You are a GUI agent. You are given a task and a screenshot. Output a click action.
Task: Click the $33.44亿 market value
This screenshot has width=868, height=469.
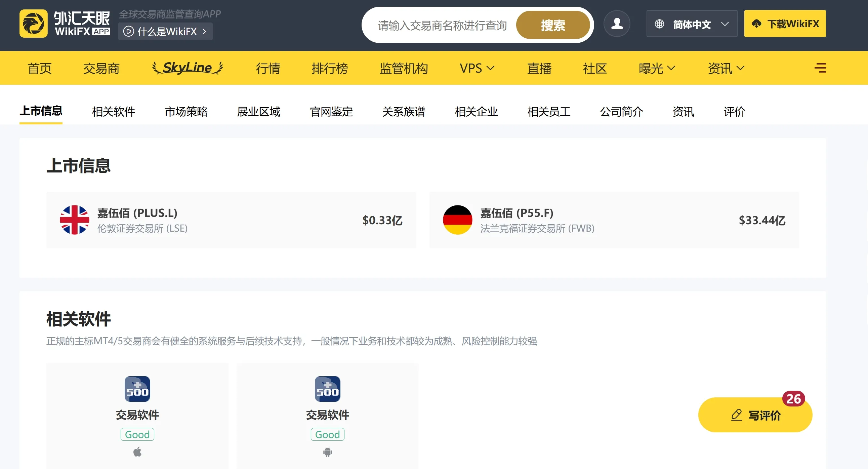click(762, 220)
